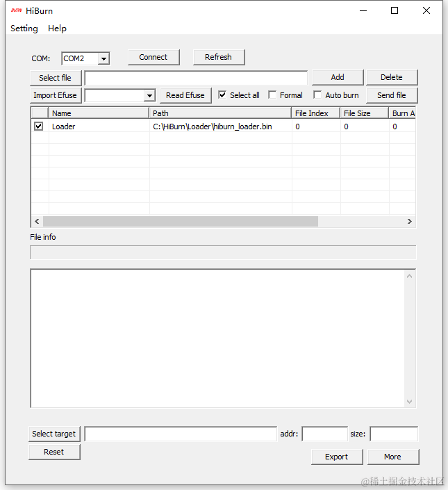Image resolution: width=448 pixels, height=490 pixels.
Task: Click the File Index column header
Action: point(315,113)
